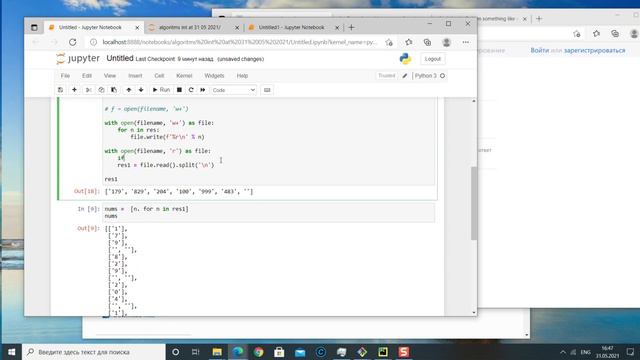Open the tab actions menu icon
Screen dimensions: 640x360
[x=34, y=27]
